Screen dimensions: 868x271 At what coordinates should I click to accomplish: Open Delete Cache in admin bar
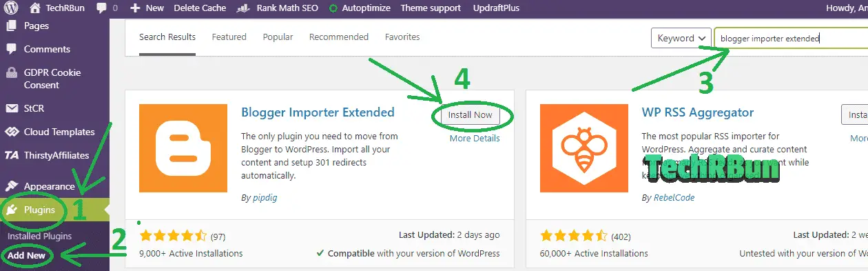click(x=200, y=8)
